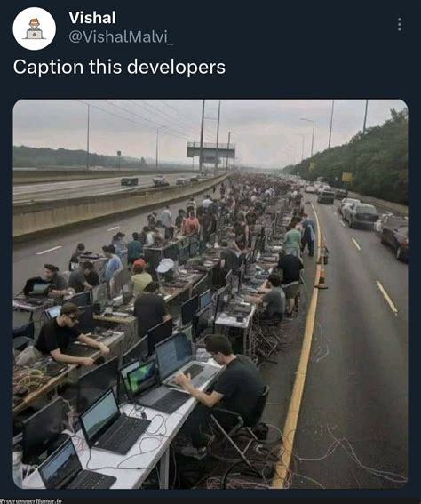Open the three-dot more options menu
This screenshot has height=504, width=421.
point(400,24)
